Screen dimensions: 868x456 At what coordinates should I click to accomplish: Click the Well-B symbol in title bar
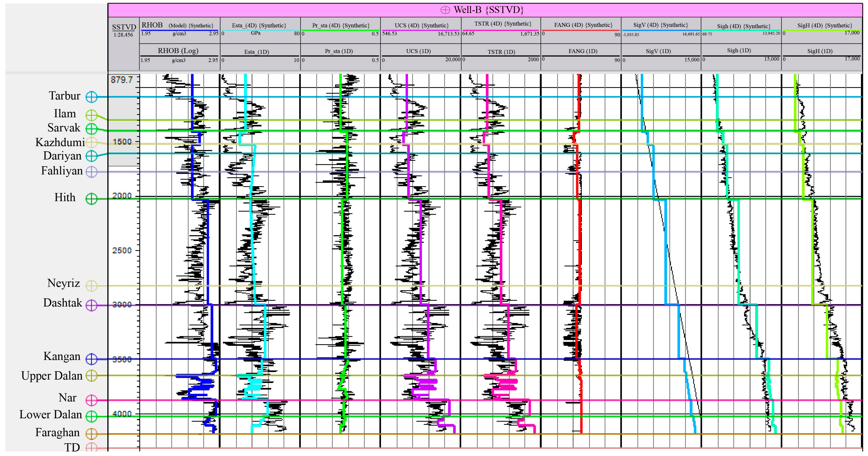(x=445, y=10)
